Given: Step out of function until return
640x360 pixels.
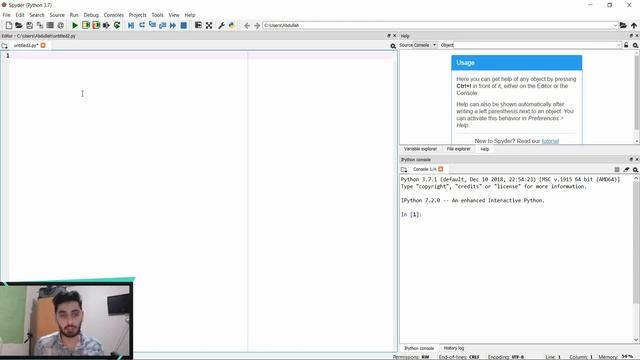Looking at the screenshot, I should click(162, 25).
